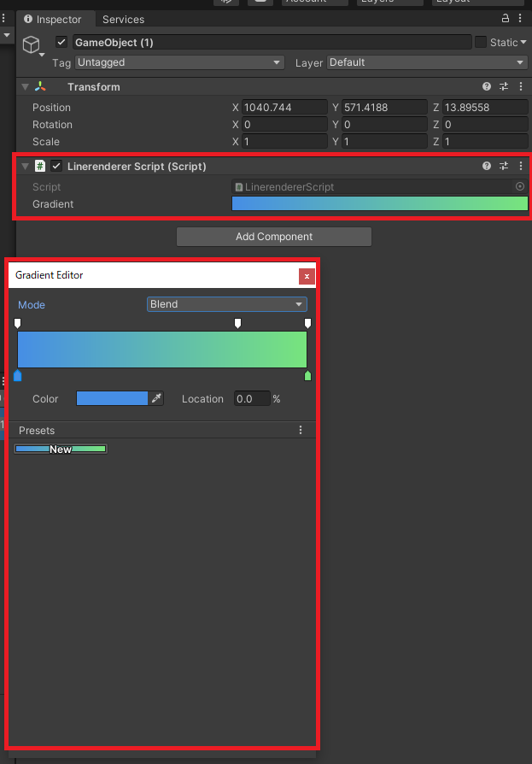
Task: Click the Mode label in Gradient Editor
Action: [x=31, y=304]
